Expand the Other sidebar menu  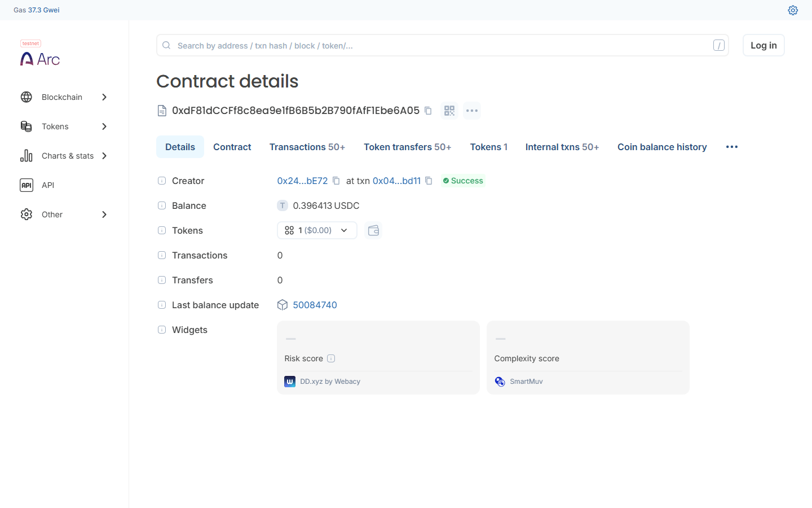tap(104, 214)
